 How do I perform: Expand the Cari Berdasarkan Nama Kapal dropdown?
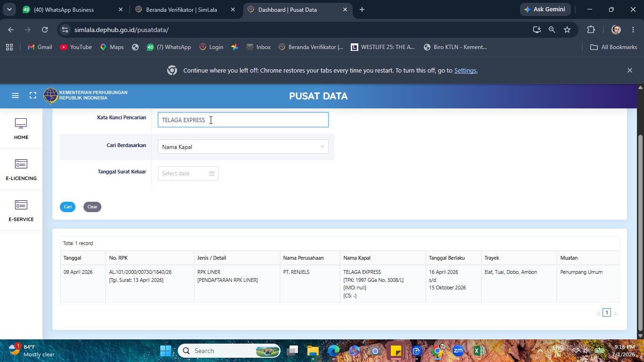pyautogui.click(x=243, y=147)
